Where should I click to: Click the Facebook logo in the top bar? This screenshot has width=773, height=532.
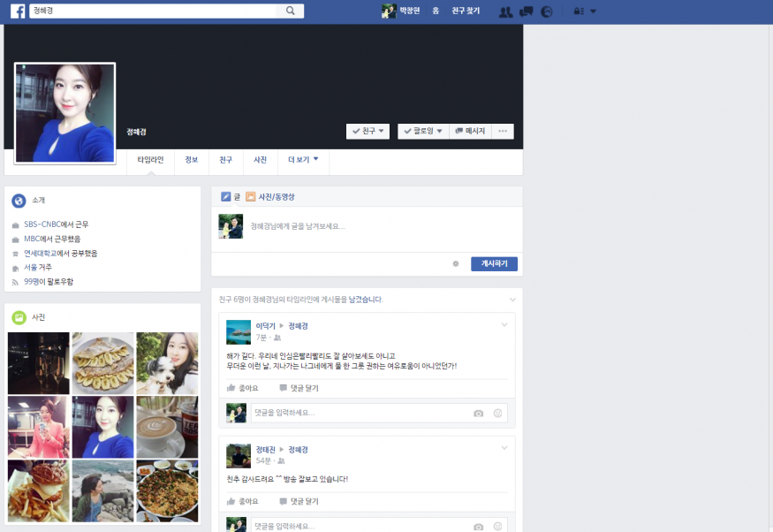click(17, 11)
